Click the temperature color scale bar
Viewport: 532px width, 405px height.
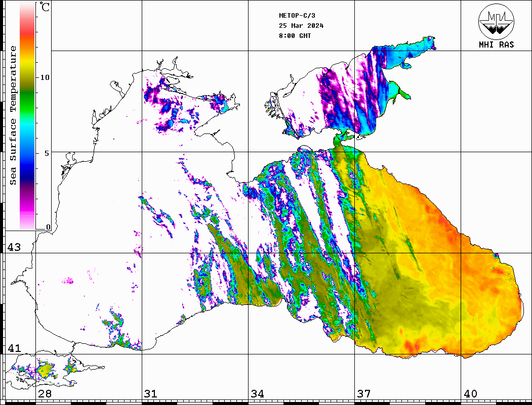27,116
